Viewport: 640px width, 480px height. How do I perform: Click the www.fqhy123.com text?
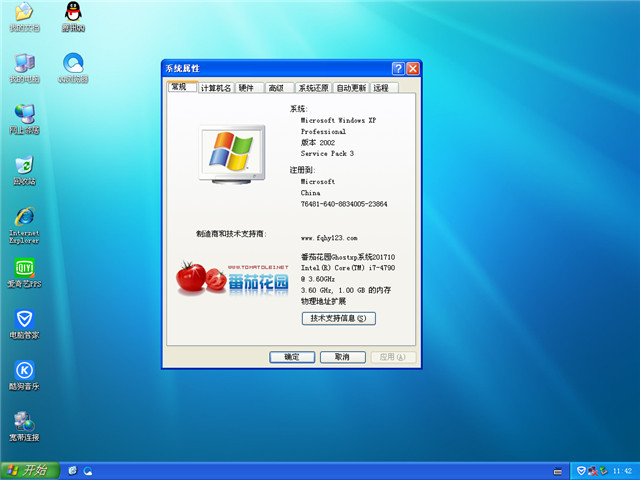[329, 238]
